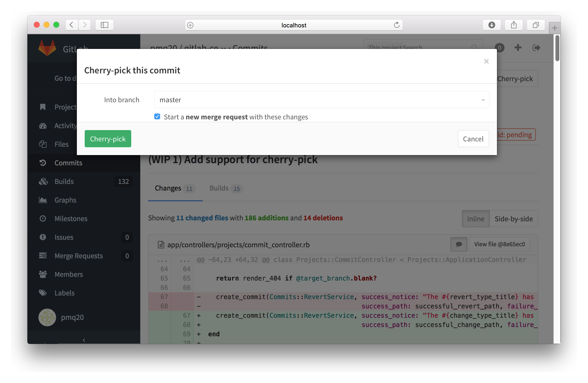View Merge Requests via sidebar icon
Screen dimensions: 588x383
click(x=43, y=256)
